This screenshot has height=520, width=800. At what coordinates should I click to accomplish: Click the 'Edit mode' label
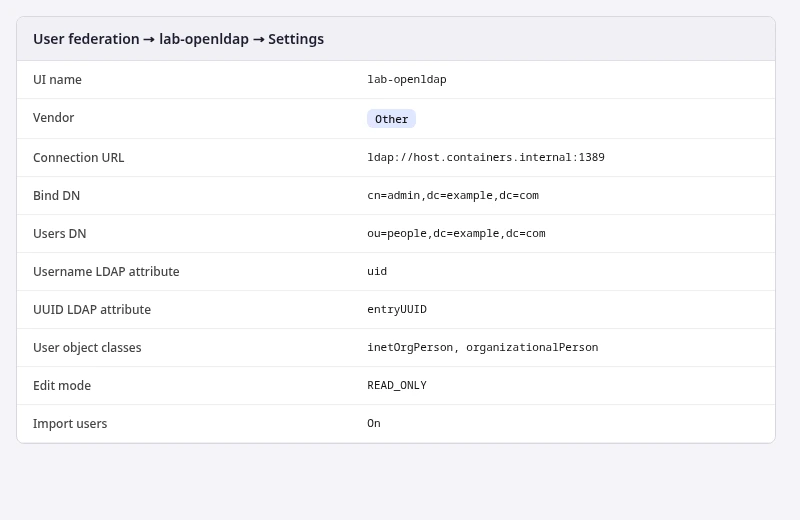(62, 386)
